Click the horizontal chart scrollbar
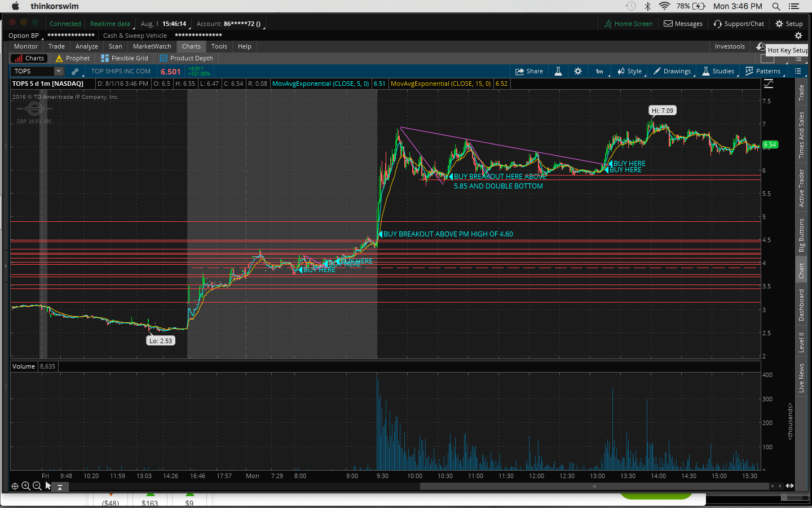Image resolution: width=812 pixels, height=508 pixels. [594, 486]
